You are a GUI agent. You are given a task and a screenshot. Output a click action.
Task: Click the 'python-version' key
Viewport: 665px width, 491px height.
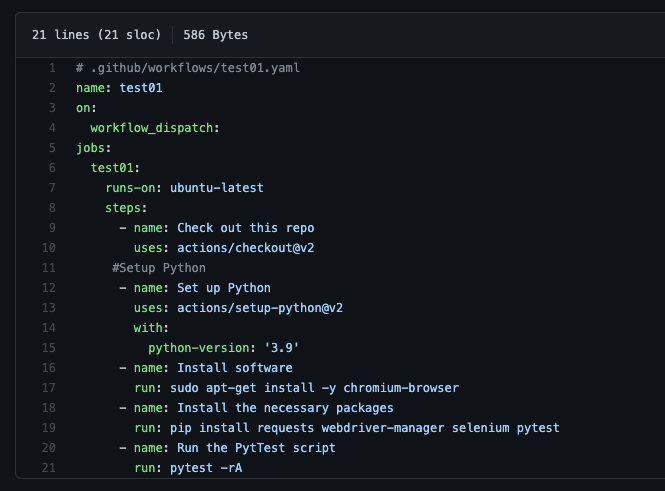[198, 348]
